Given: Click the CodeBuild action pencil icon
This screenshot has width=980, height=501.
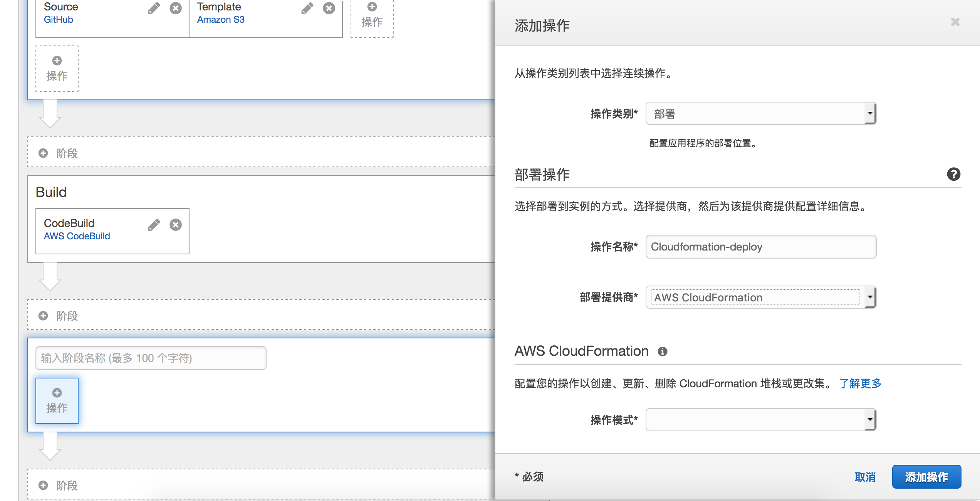Looking at the screenshot, I should click(x=154, y=225).
